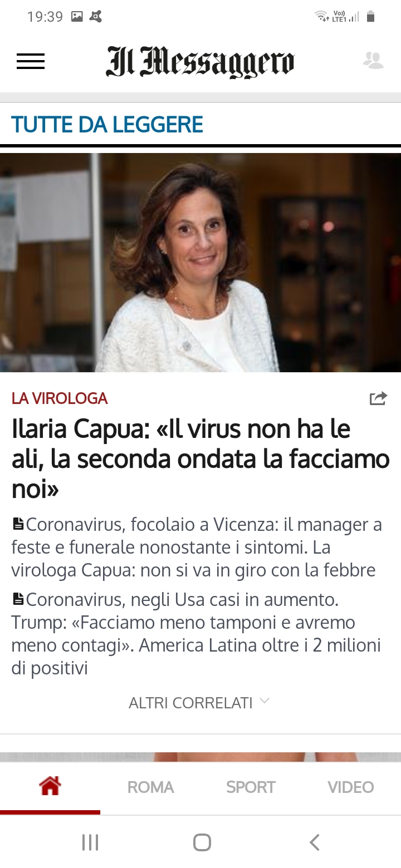Open Coronavirus negli Usa casi article
This screenshot has width=401, height=868.
(196, 634)
